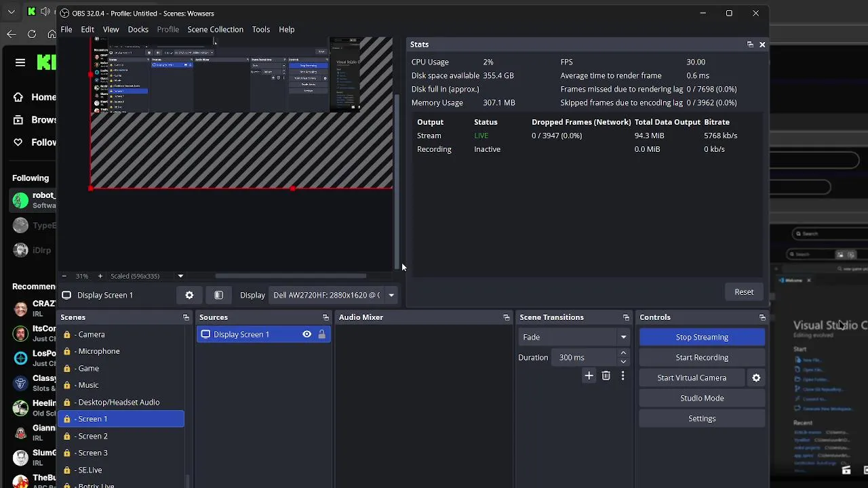
Task: Open Kick hamburger menu in browser
Action: (20, 62)
